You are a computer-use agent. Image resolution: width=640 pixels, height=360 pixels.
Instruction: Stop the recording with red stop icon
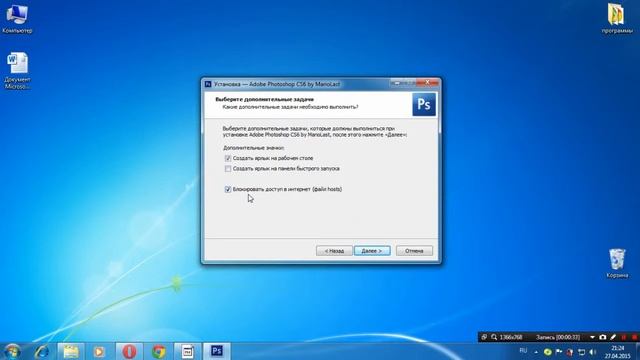634,337
